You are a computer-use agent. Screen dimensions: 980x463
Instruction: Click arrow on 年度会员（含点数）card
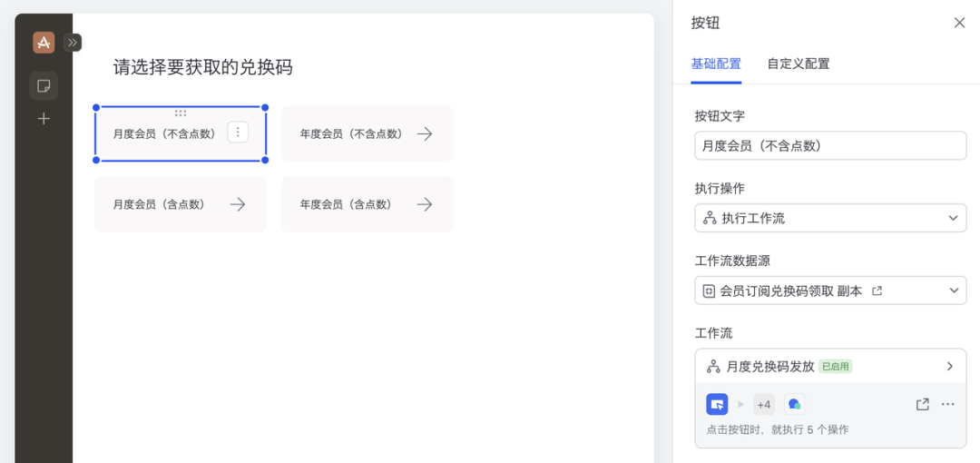(425, 204)
